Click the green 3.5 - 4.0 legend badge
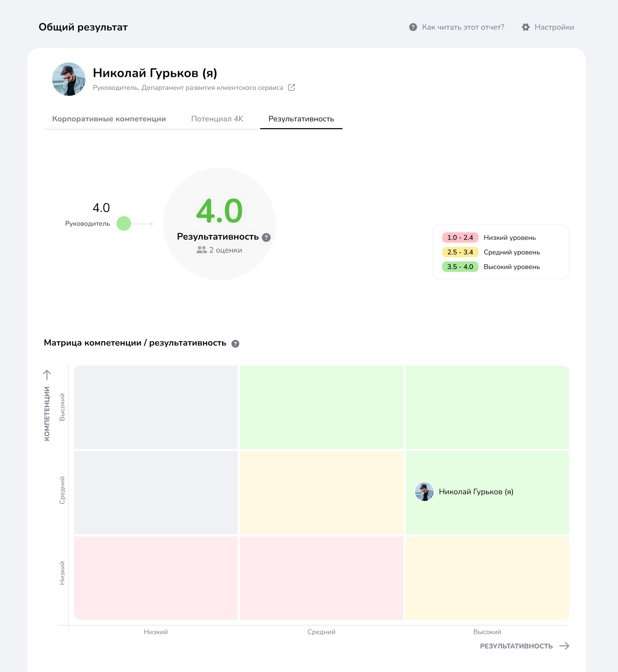 coord(460,267)
